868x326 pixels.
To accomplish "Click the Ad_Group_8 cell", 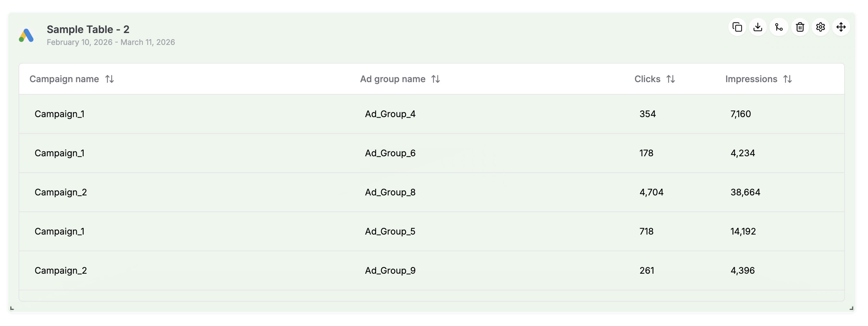I will click(390, 193).
